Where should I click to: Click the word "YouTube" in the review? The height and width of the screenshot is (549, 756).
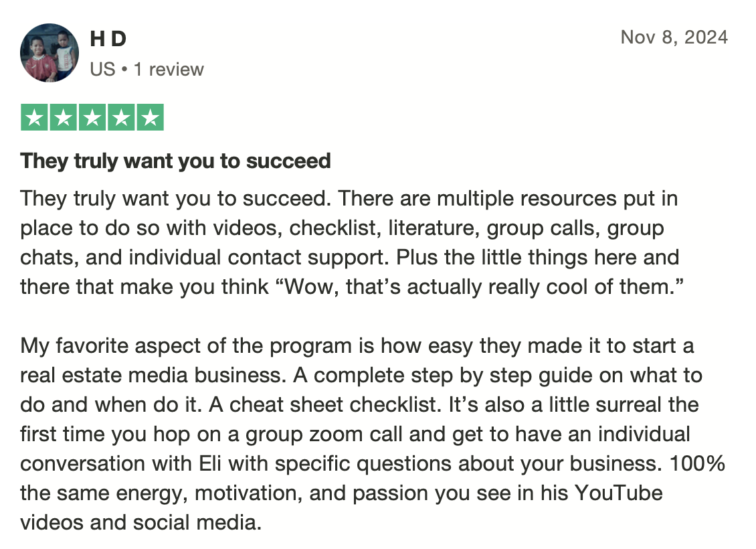click(619, 493)
